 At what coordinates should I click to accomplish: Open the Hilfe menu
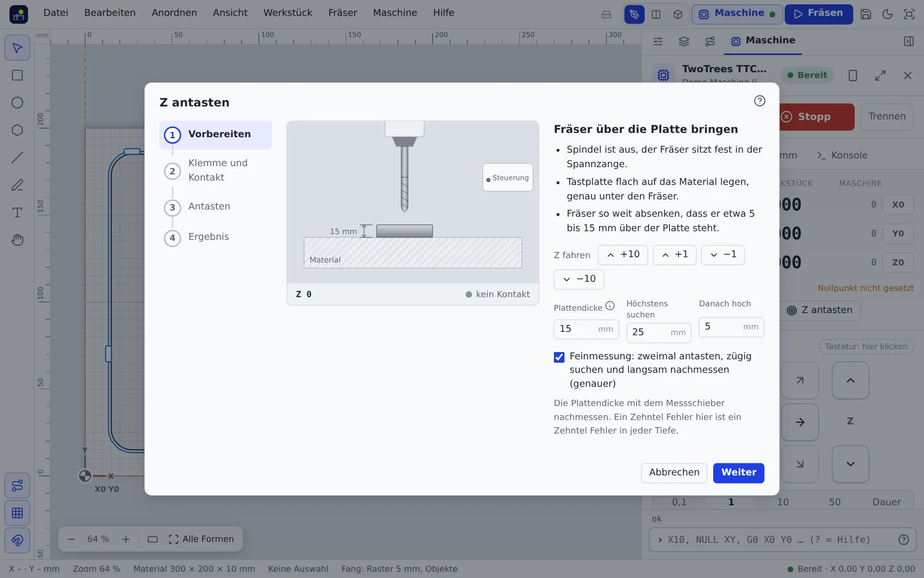click(443, 13)
